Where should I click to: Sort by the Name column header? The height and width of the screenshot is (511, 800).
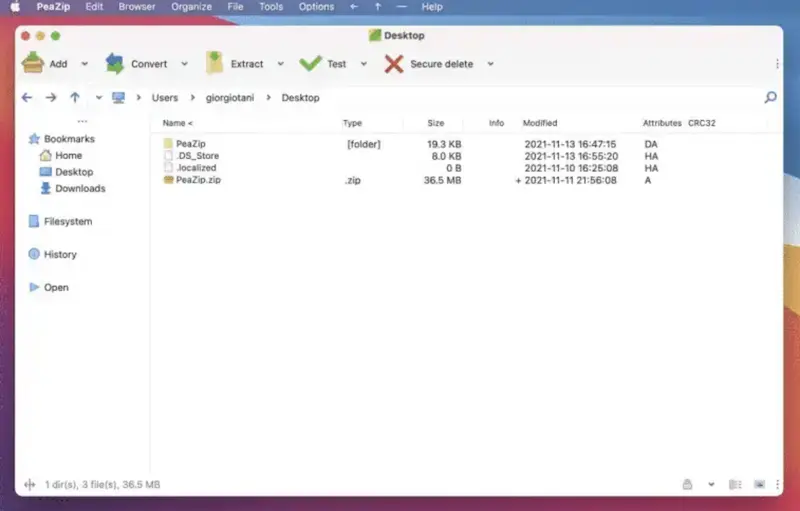pos(178,123)
